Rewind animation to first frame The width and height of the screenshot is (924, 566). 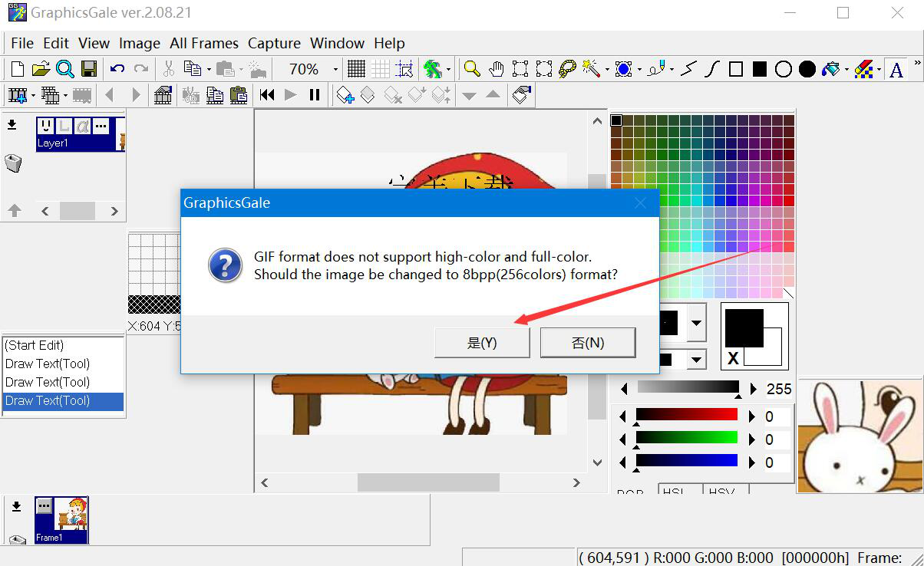pyautogui.click(x=267, y=95)
